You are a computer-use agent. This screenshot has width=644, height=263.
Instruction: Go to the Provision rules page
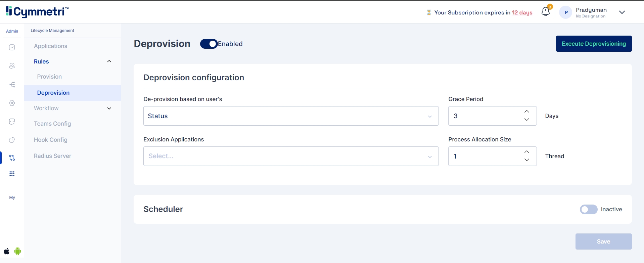click(x=49, y=77)
